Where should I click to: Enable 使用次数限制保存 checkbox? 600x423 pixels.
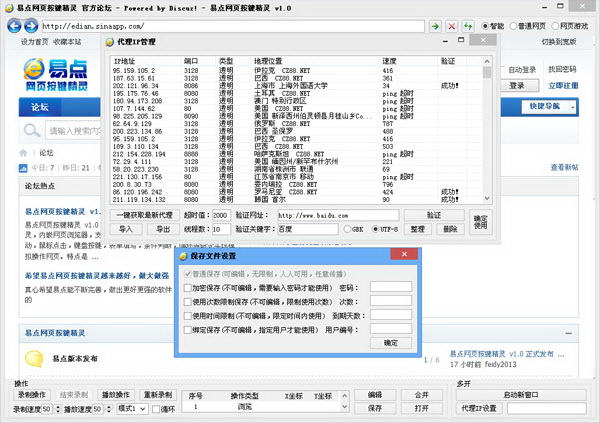pos(188,302)
